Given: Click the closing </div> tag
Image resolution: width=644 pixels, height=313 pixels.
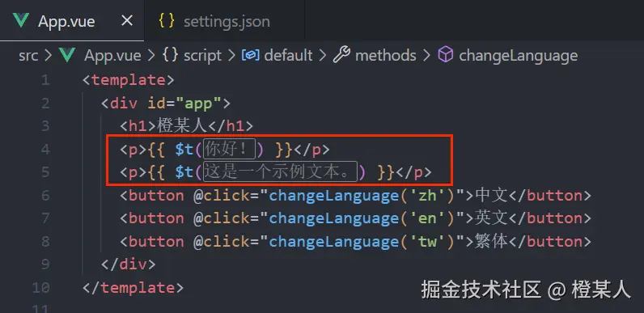Looking at the screenshot, I should [x=129, y=264].
